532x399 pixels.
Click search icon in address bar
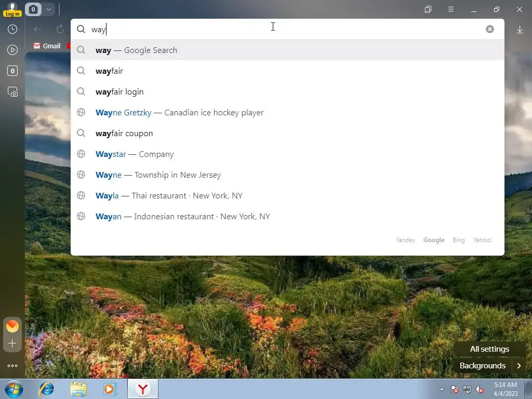point(81,29)
